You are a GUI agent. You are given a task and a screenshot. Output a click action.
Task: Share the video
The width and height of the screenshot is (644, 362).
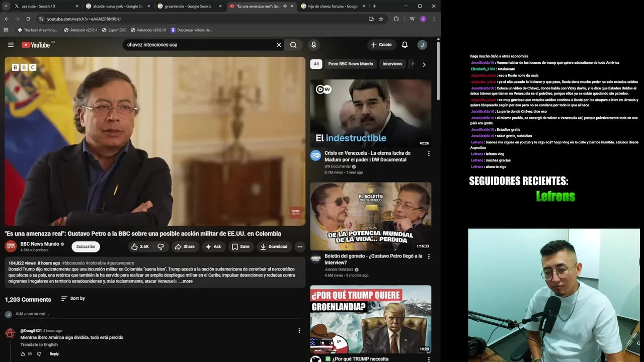184,246
